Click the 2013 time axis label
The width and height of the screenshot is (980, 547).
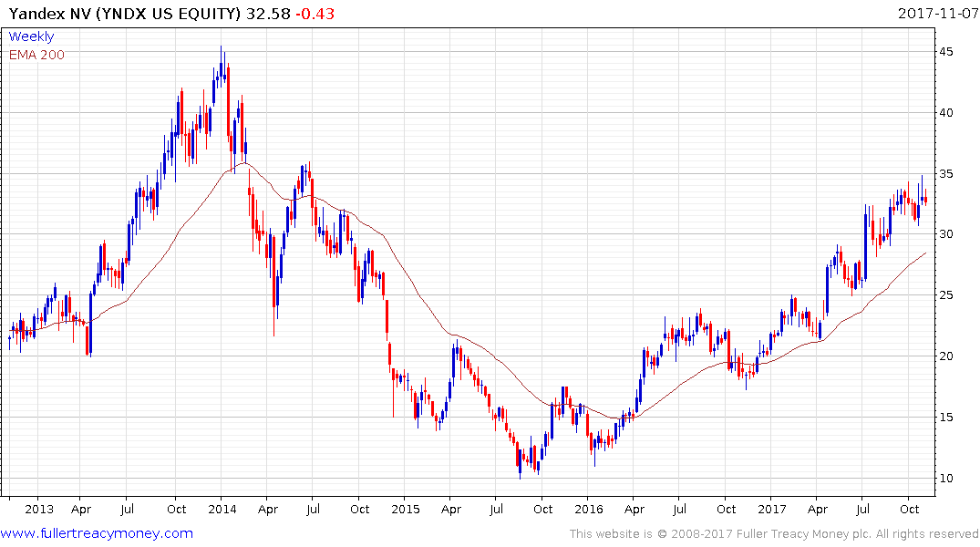tap(39, 510)
